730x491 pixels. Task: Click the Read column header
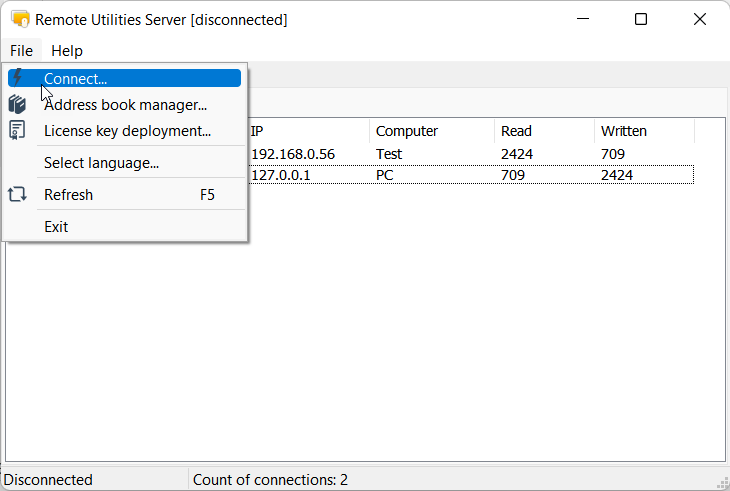point(542,131)
